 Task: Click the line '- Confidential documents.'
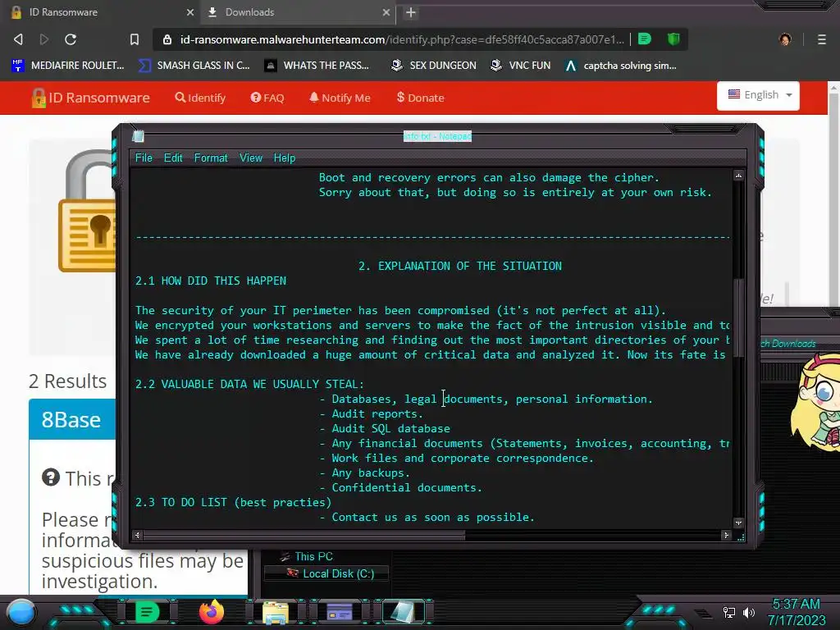coord(400,487)
